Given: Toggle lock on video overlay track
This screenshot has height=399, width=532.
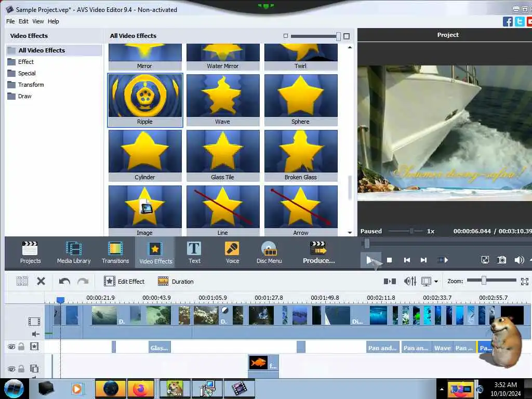Looking at the screenshot, I should [x=21, y=368].
